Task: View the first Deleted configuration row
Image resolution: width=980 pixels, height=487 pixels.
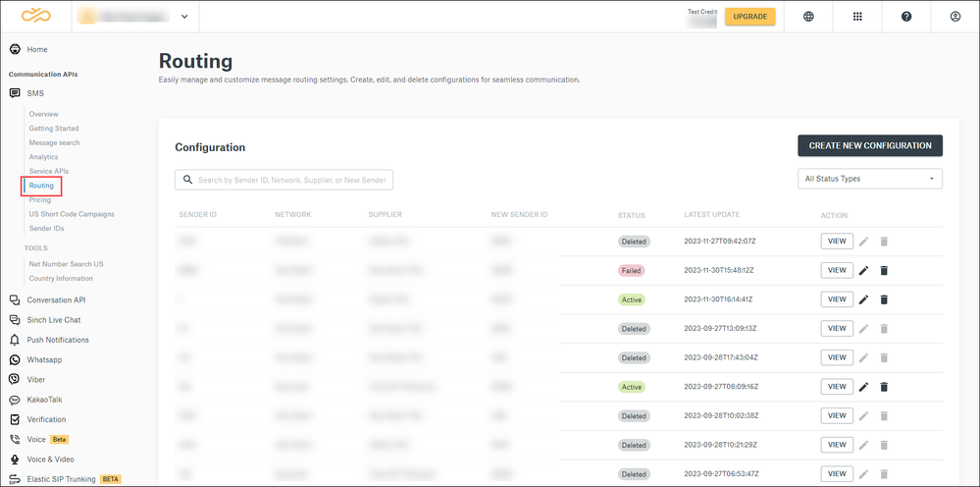Action: click(x=837, y=242)
